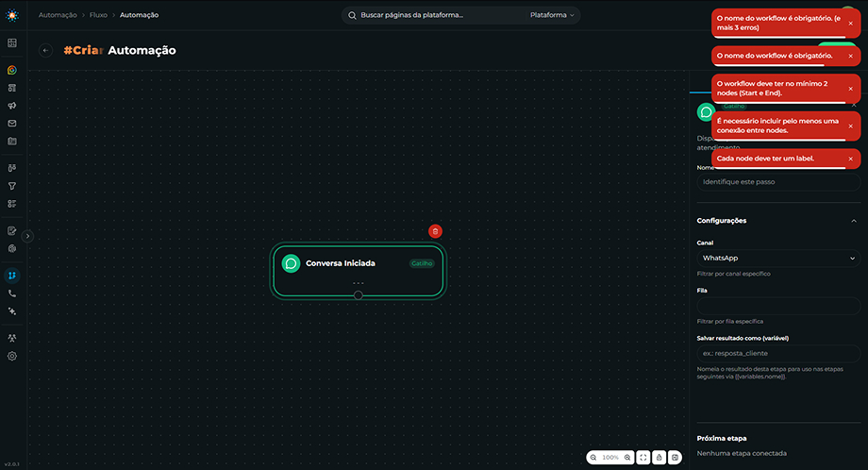Click the node's bottom output connector handle
This screenshot has height=470, width=868.
click(359, 295)
